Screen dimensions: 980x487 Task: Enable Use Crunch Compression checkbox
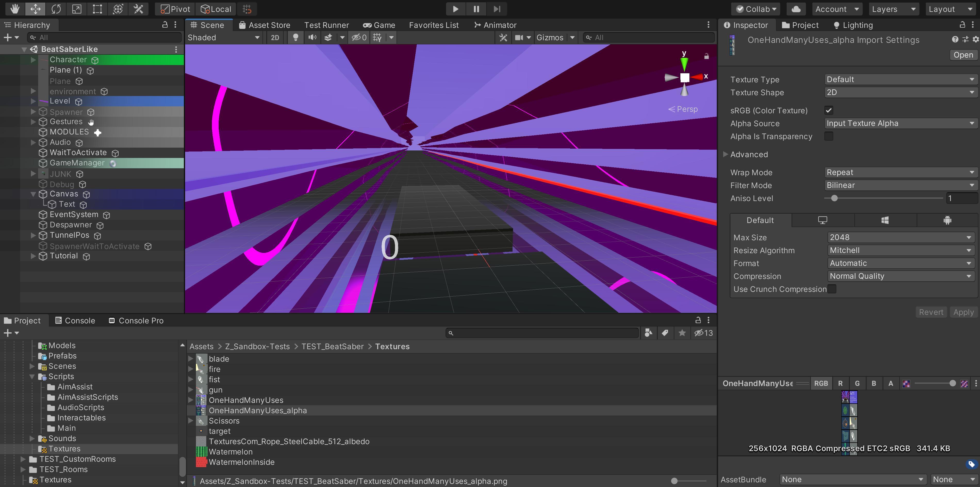tap(832, 289)
